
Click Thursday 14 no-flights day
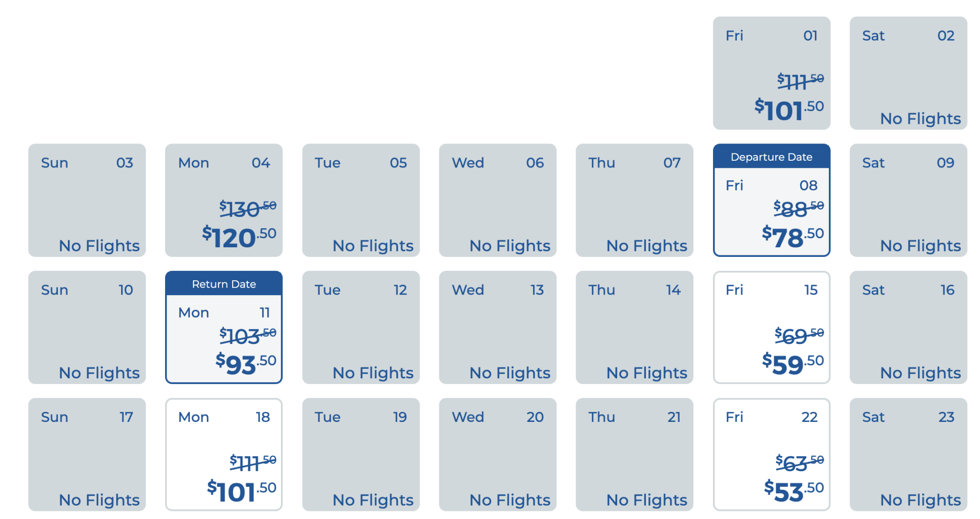coord(635,328)
